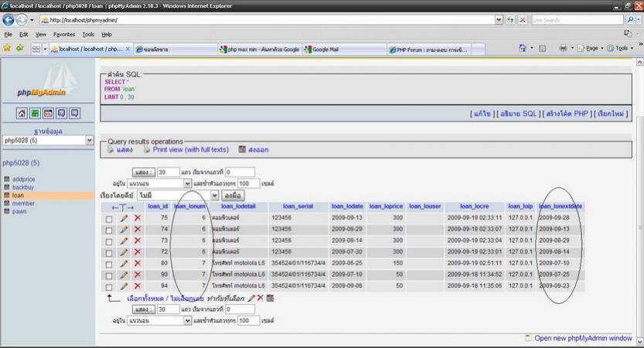This screenshot has width=644, height=348.
Task: Click the IE Home toolbar icon
Action: [523, 48]
